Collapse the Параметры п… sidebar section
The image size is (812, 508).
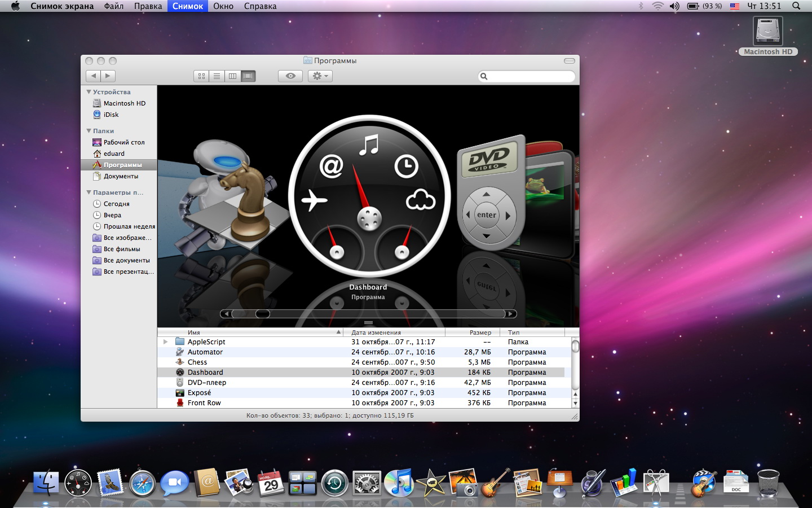pyautogui.click(x=89, y=192)
